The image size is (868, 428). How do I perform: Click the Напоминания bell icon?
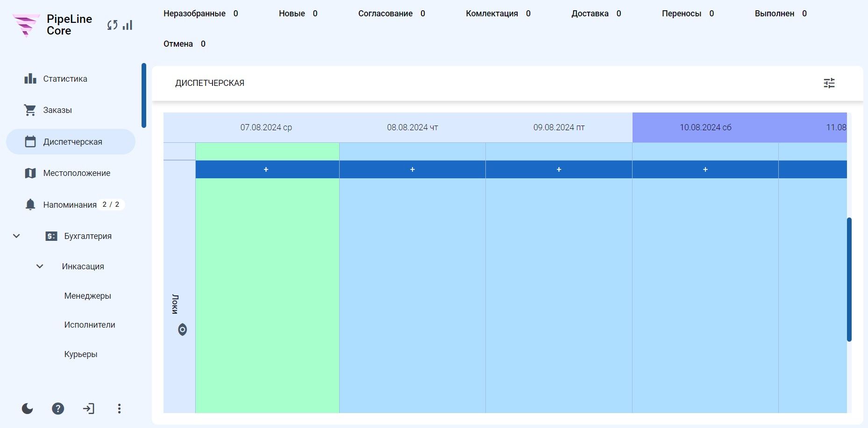point(30,204)
